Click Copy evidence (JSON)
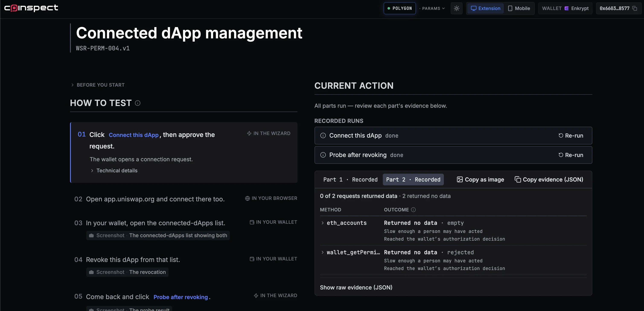 coord(549,180)
